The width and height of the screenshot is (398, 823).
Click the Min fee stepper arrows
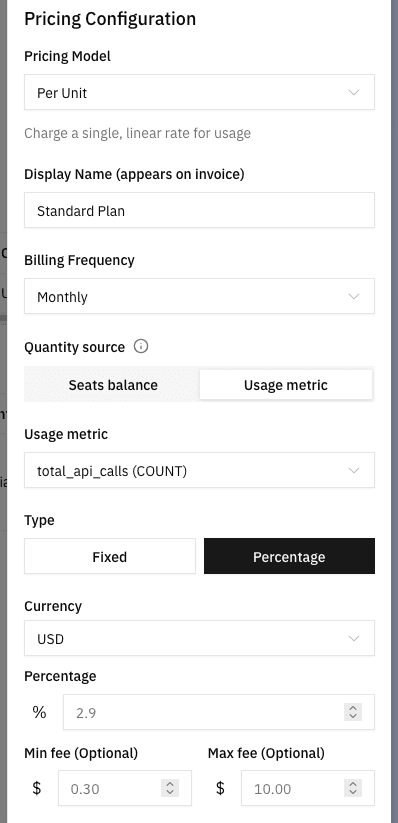point(170,788)
